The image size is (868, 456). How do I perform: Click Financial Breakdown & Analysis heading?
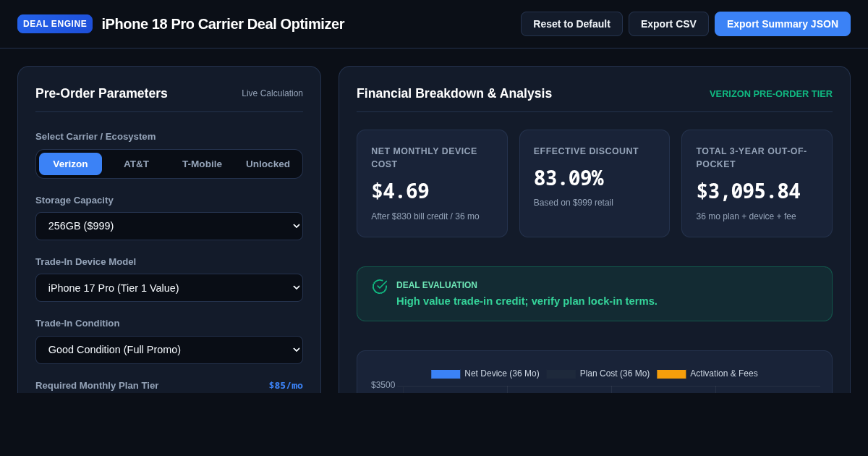(x=454, y=93)
